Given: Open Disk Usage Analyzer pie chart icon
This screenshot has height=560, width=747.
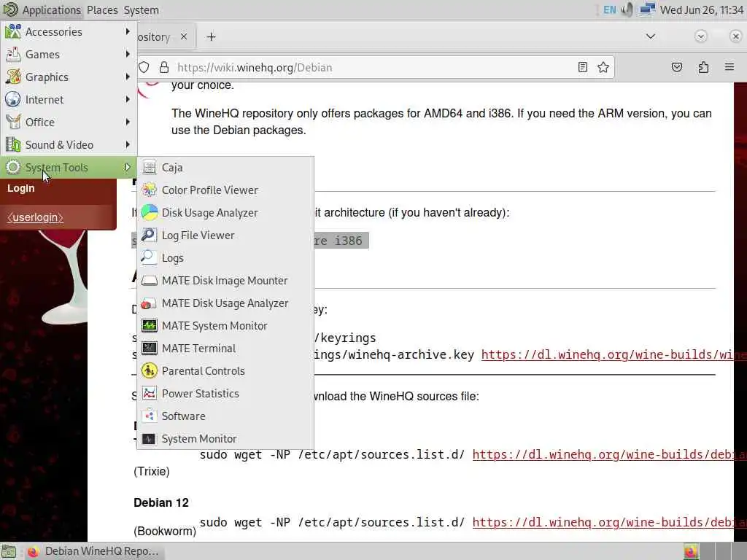Looking at the screenshot, I should (x=149, y=212).
